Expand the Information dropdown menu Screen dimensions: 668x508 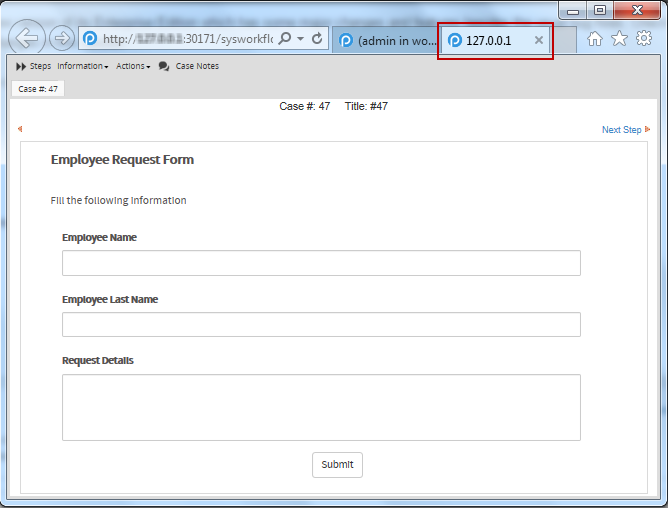click(82, 66)
